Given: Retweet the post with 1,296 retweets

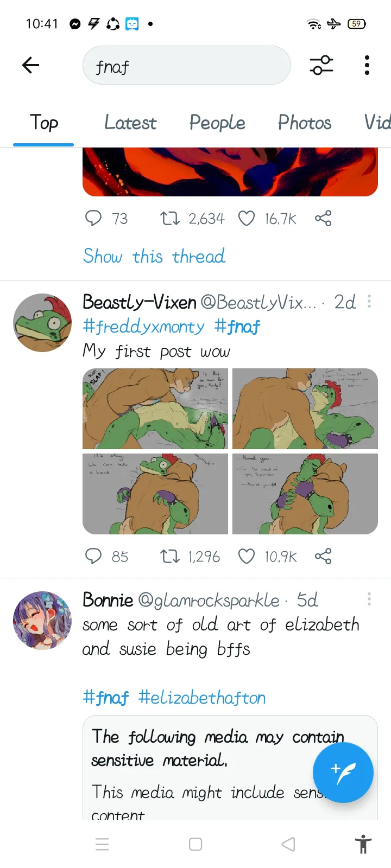Looking at the screenshot, I should 169,556.
